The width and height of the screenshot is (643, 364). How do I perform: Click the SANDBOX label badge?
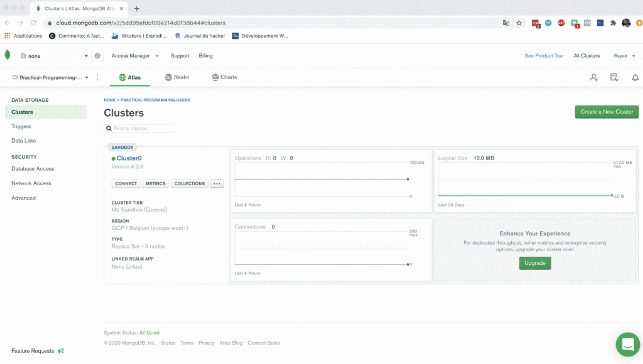coord(122,147)
